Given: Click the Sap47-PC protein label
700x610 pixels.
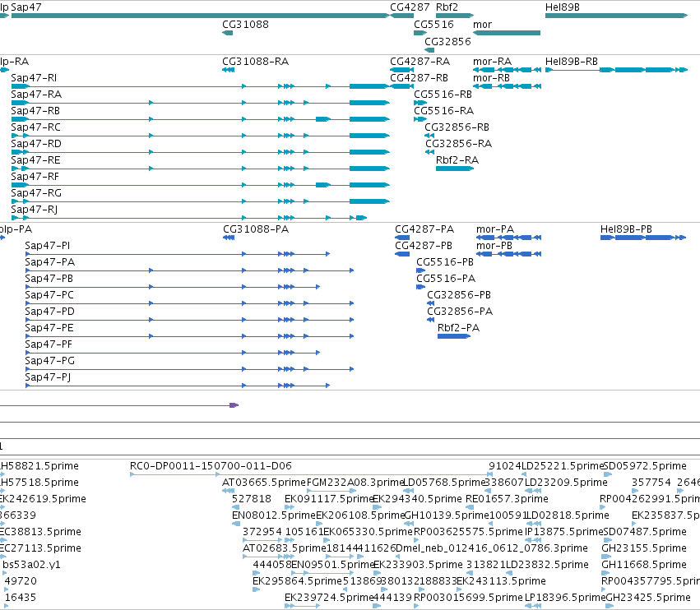Looking at the screenshot, I should tap(49, 295).
